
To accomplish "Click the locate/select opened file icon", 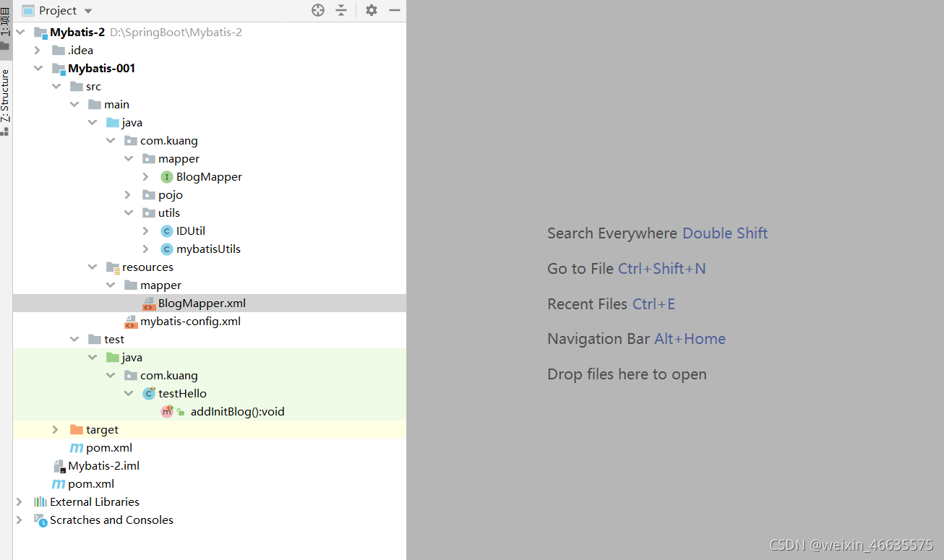I will [x=318, y=10].
